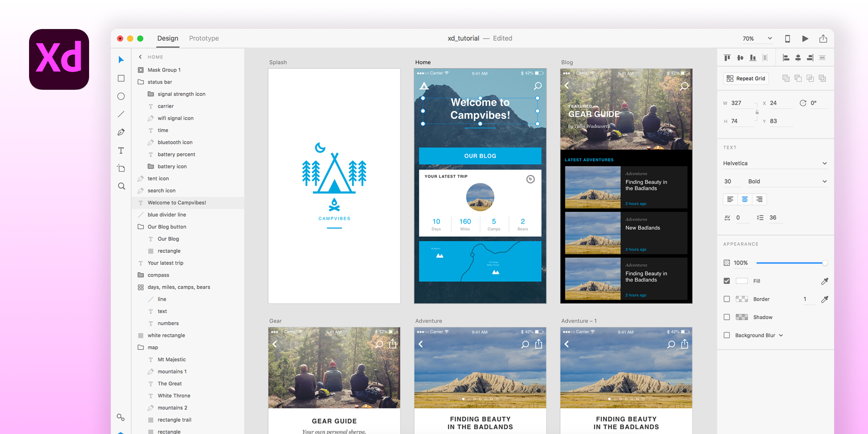The image size is (868, 434).
Task: Click the rotation icon
Action: point(803,103)
